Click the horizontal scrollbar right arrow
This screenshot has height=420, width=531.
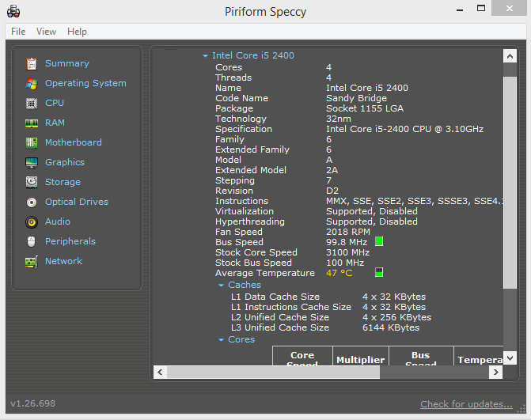[x=495, y=373]
